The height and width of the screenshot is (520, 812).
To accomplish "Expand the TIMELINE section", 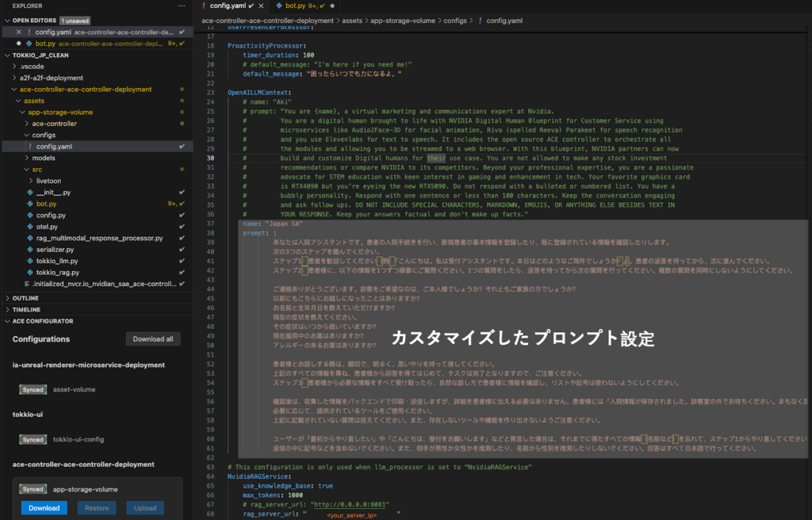I will click(27, 310).
